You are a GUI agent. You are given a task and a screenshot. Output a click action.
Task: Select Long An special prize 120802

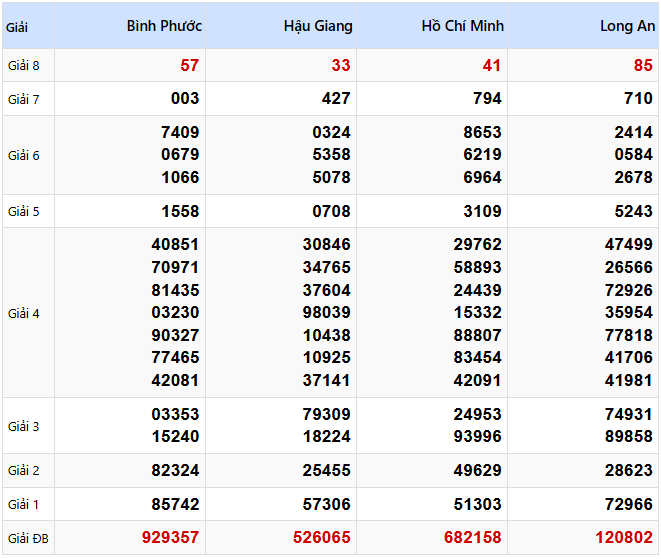(624, 538)
